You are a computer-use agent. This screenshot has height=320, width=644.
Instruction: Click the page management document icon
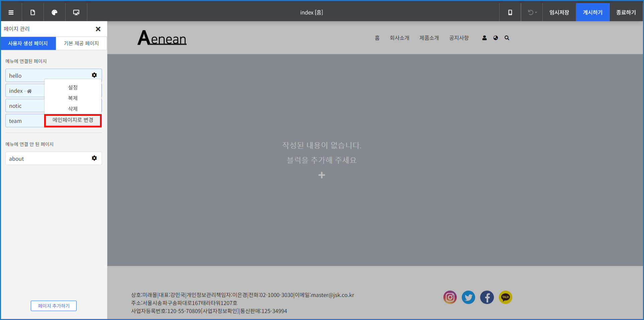tap(33, 12)
